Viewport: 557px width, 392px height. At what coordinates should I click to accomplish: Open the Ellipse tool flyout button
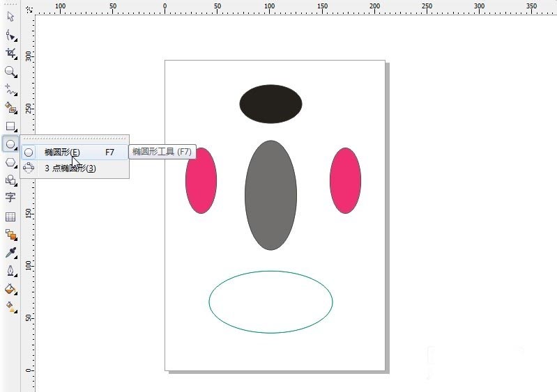click(10, 144)
